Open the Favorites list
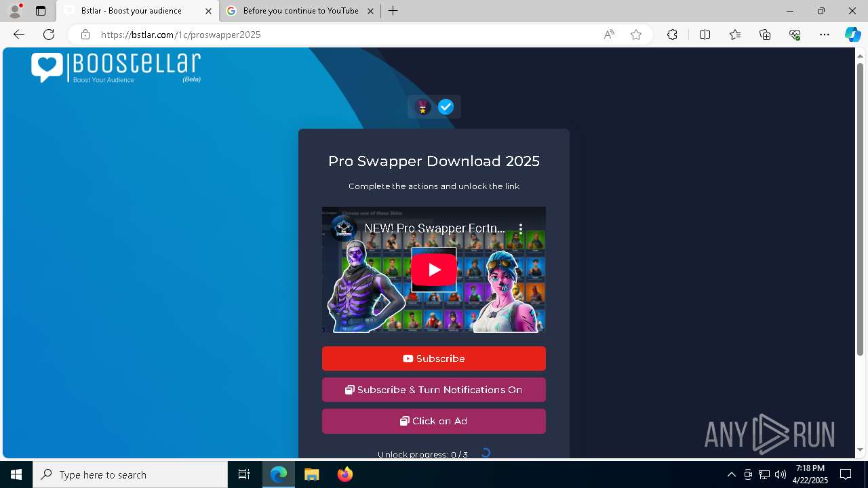 (735, 35)
